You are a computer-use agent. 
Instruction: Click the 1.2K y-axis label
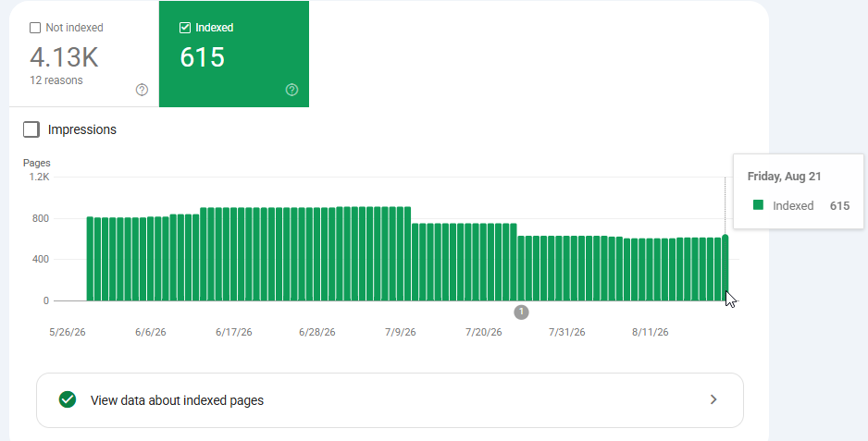click(x=39, y=178)
